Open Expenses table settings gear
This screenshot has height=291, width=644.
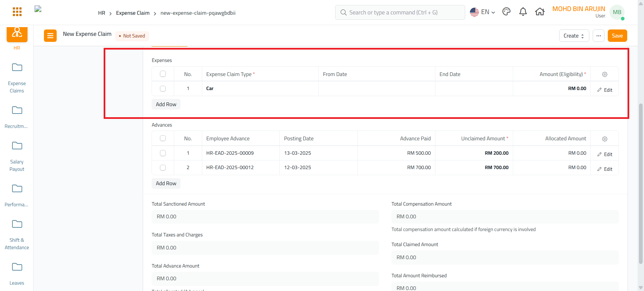pyautogui.click(x=604, y=74)
